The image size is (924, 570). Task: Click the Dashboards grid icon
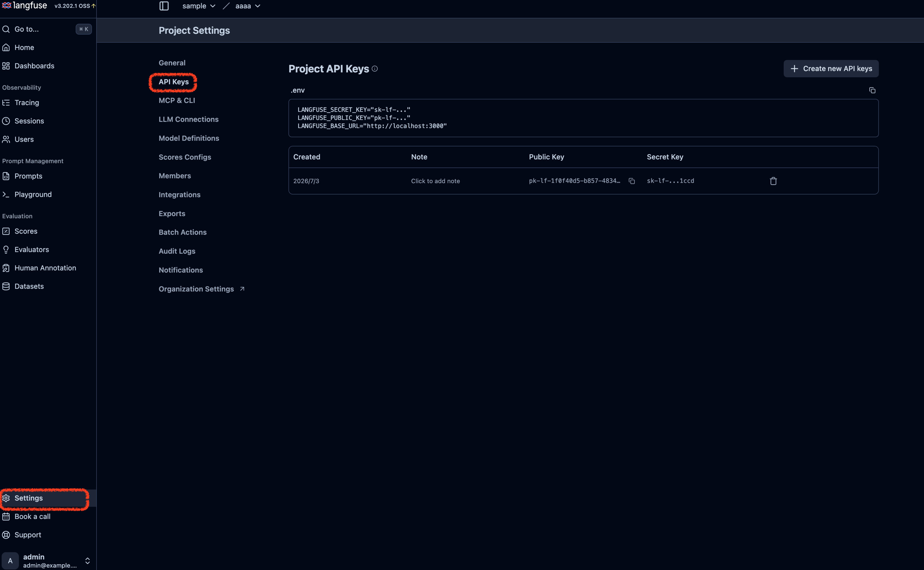point(6,66)
